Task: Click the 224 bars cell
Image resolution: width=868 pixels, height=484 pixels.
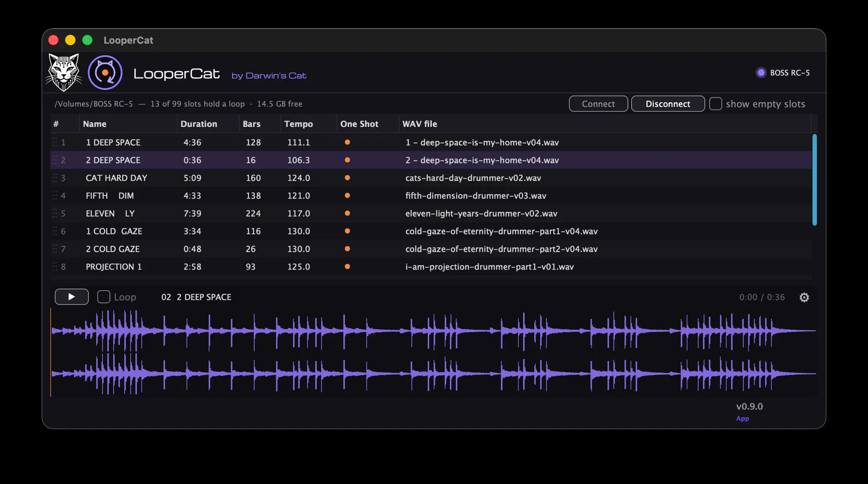Action: click(x=253, y=214)
